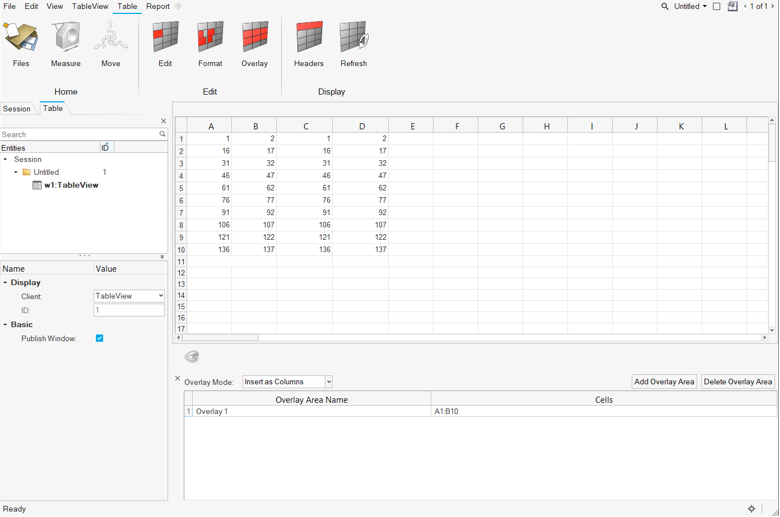Open the Edit table tool
Viewport: 780px width, 517px height.
pos(165,39)
